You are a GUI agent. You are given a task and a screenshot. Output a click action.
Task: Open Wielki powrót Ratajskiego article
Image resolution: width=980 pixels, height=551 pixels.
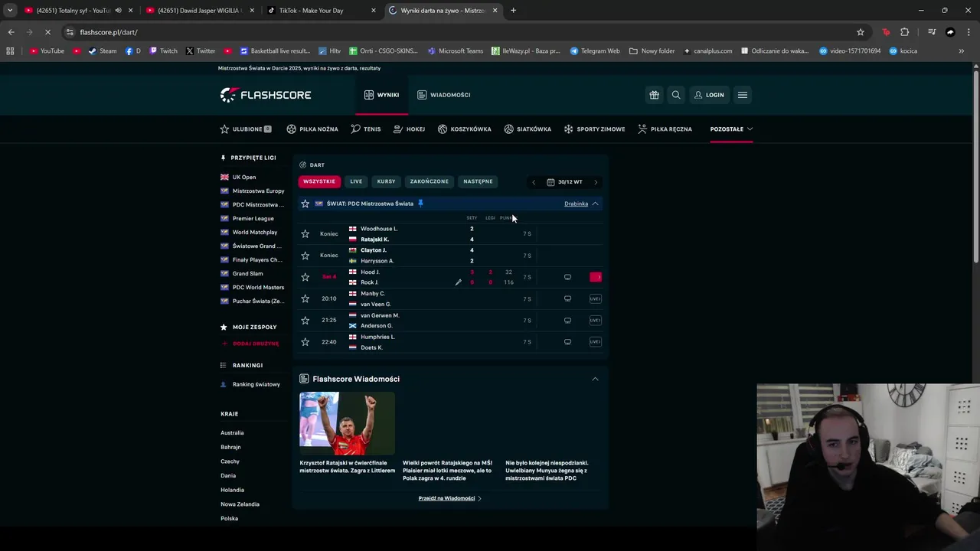[x=448, y=471]
